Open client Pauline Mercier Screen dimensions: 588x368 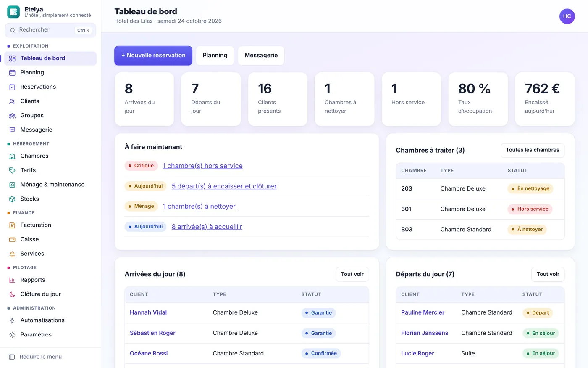coord(423,312)
